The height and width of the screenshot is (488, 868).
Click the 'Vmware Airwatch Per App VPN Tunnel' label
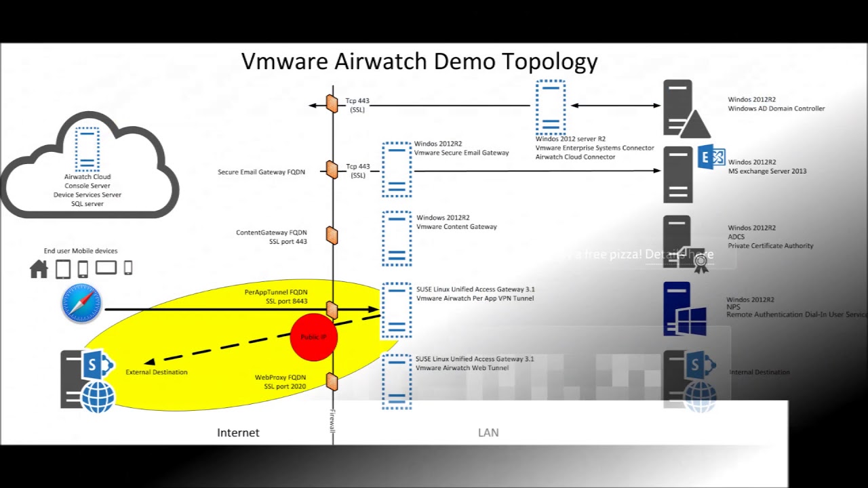(475, 298)
